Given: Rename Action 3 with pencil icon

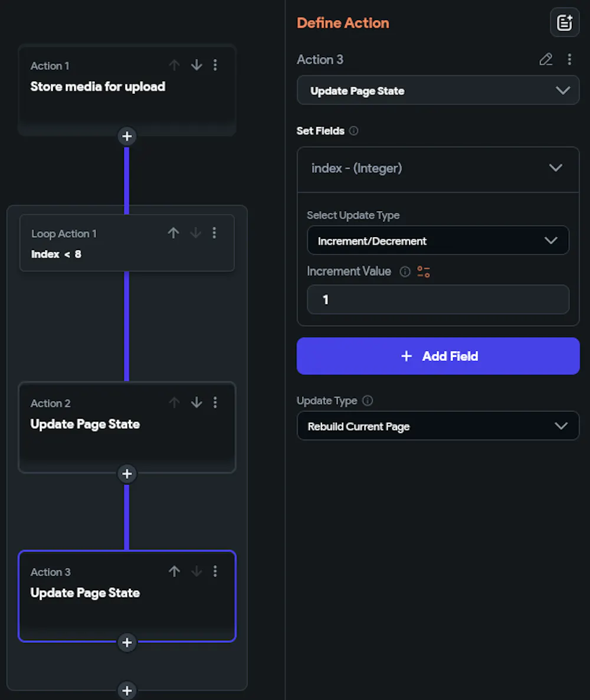Looking at the screenshot, I should [x=546, y=60].
